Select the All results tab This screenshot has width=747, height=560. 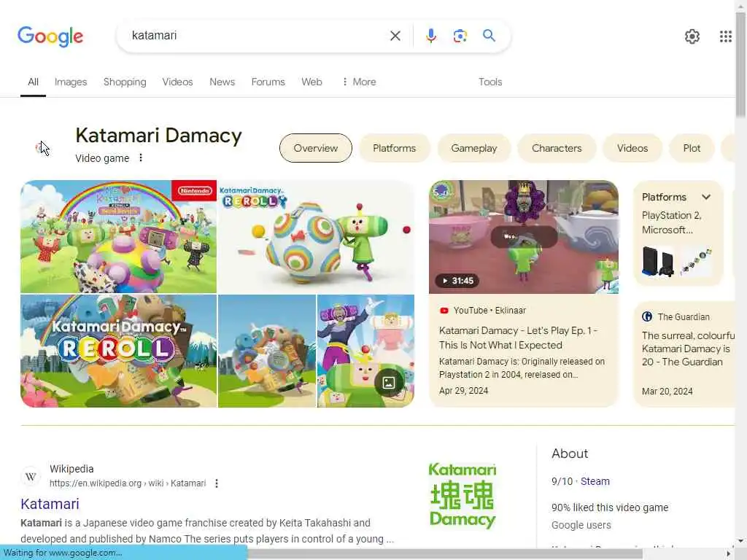(x=33, y=82)
